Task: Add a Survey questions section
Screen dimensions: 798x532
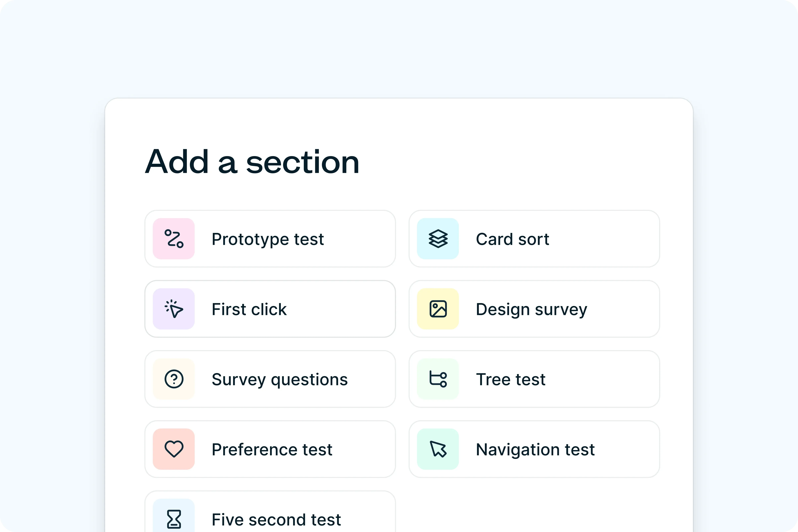Action: pyautogui.click(x=270, y=379)
